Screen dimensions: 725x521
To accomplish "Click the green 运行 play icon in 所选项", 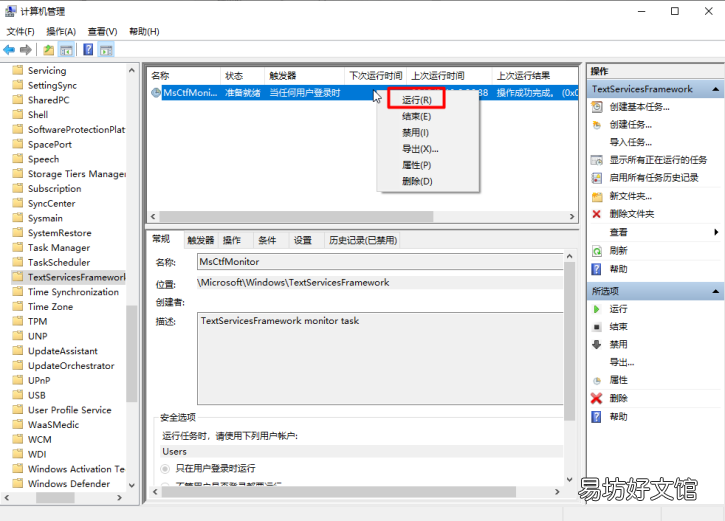I will coord(596,309).
